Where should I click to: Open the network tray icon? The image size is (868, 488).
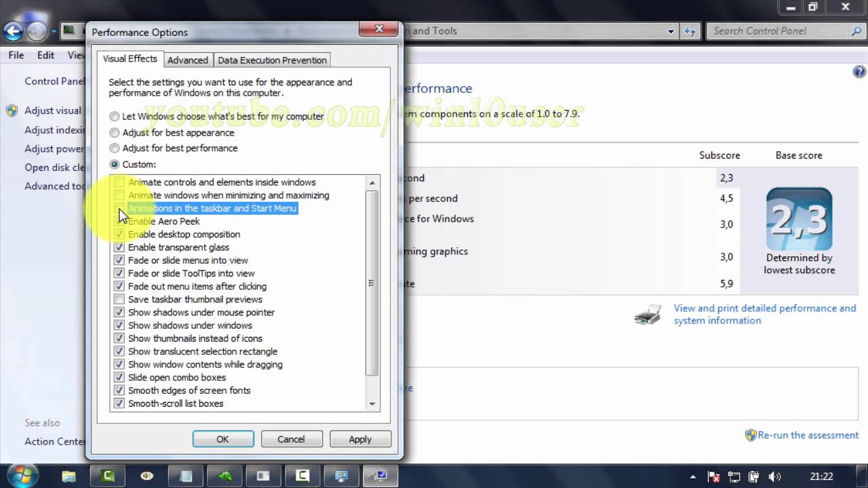coord(734,476)
